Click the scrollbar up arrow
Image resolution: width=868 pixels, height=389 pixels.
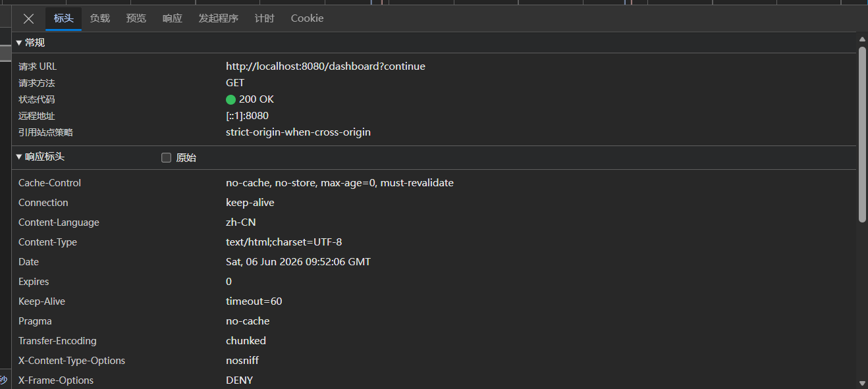862,39
